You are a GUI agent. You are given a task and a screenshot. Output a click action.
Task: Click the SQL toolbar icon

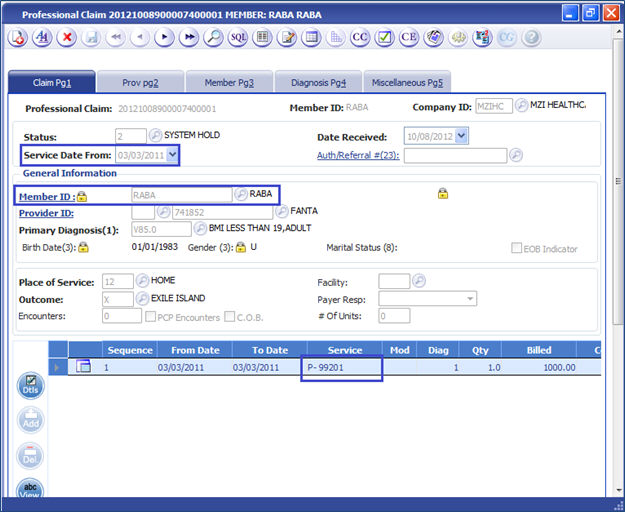tap(238, 38)
